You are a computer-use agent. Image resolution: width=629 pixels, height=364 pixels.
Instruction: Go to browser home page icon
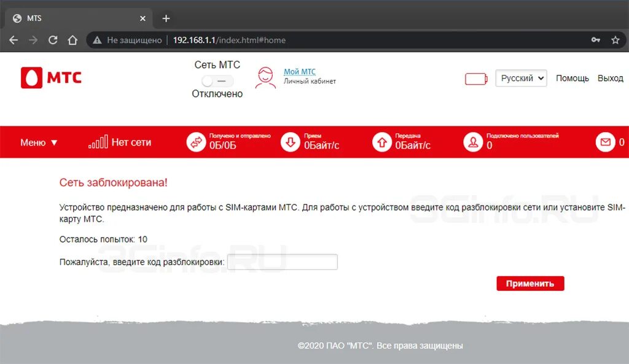(x=72, y=40)
